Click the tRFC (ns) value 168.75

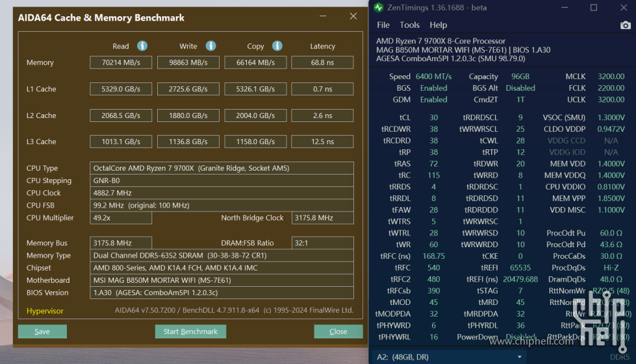(433, 256)
